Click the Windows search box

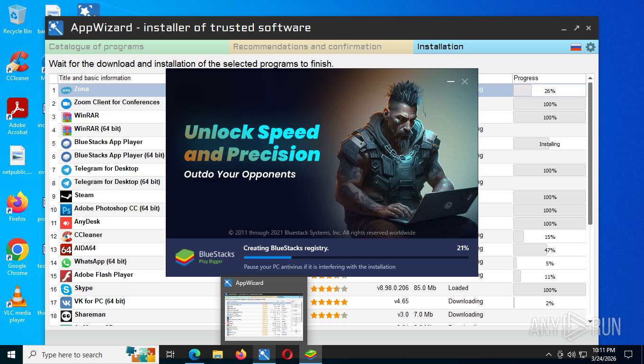coord(90,355)
